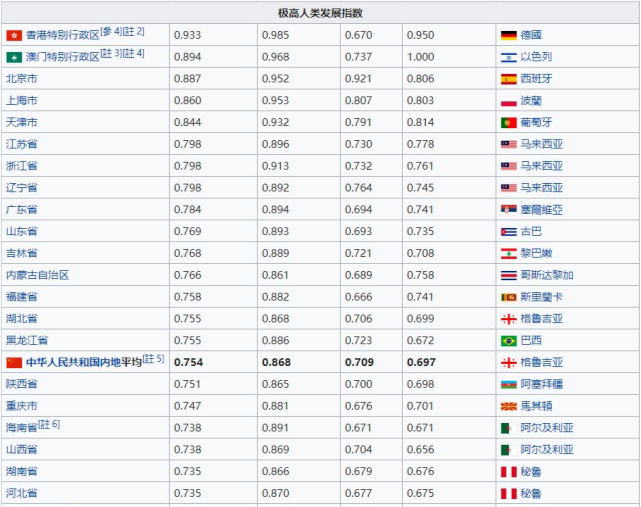This screenshot has height=507, width=641.
Task: Click the Peruvian flag in the 湖南省 row
Action: (x=509, y=472)
